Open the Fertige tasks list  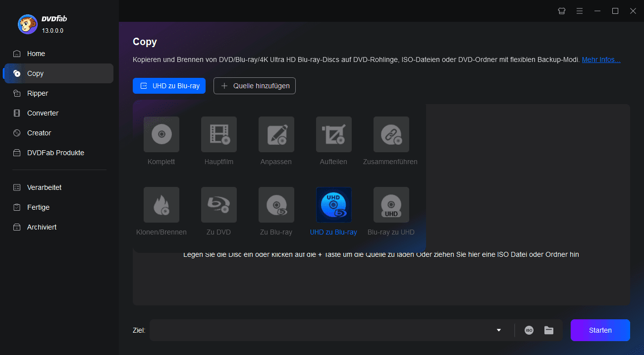tap(58, 207)
